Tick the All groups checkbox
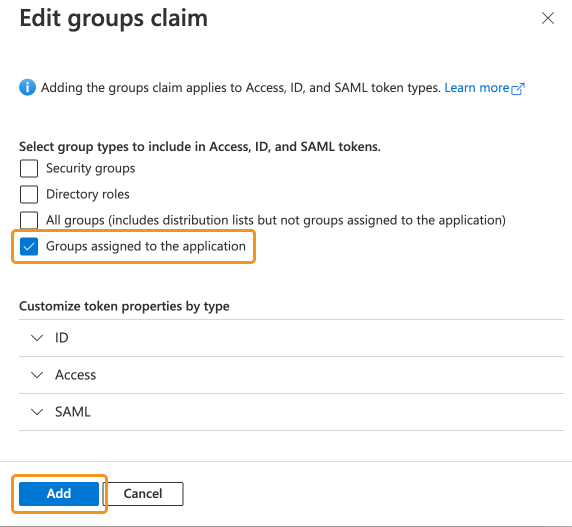This screenshot has height=527, width=572. pos(29,220)
